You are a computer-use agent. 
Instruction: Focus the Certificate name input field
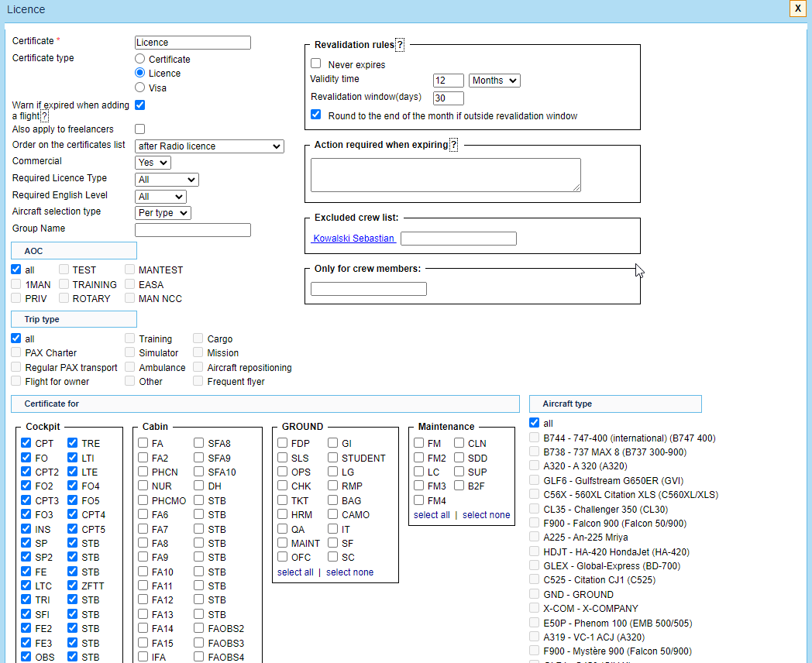click(x=193, y=43)
